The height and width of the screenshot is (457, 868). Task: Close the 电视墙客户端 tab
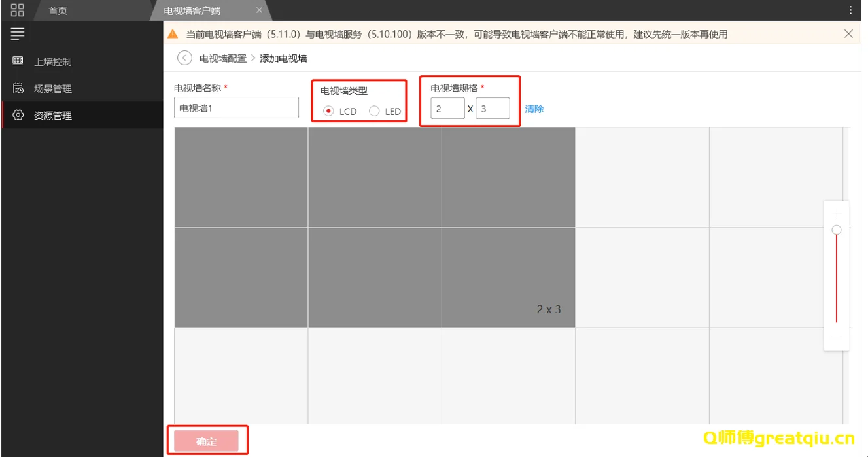click(x=259, y=10)
